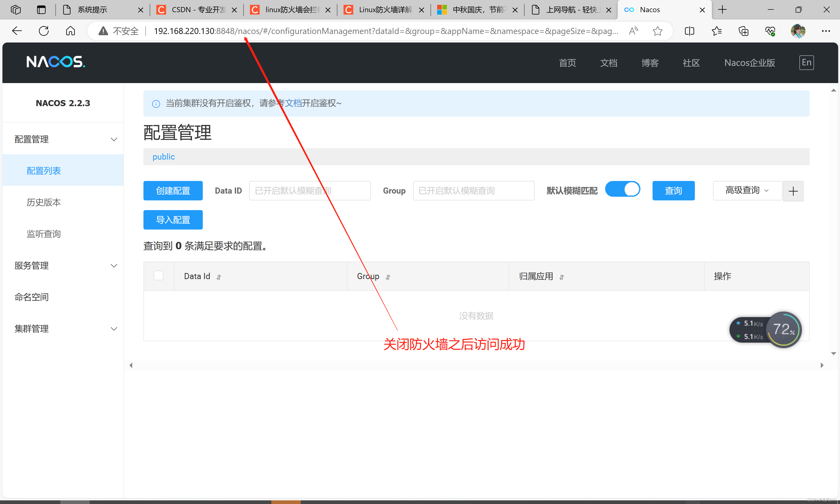The width and height of the screenshot is (840, 504).
Task: Open the collections icon
Action: click(x=743, y=31)
